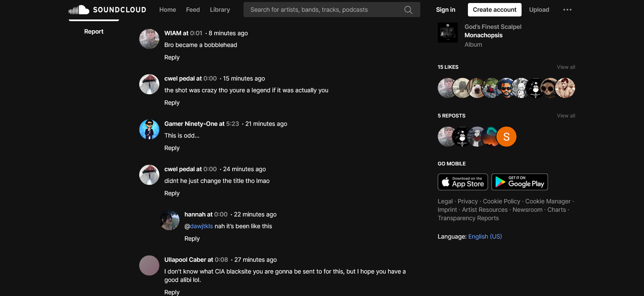
Task: Focus the artists and tracks search field
Action: (x=325, y=10)
